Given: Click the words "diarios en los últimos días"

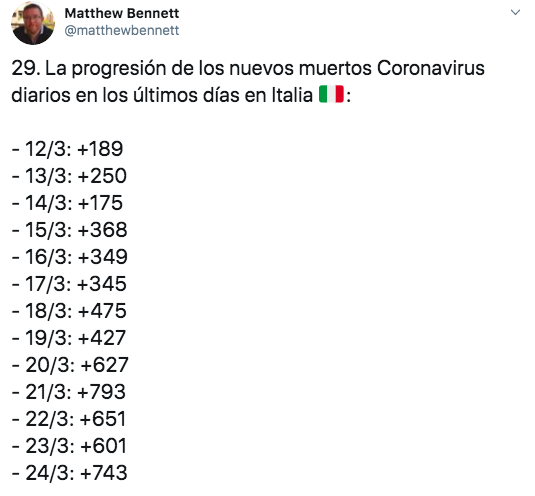Looking at the screenshot, I should click(126, 95).
